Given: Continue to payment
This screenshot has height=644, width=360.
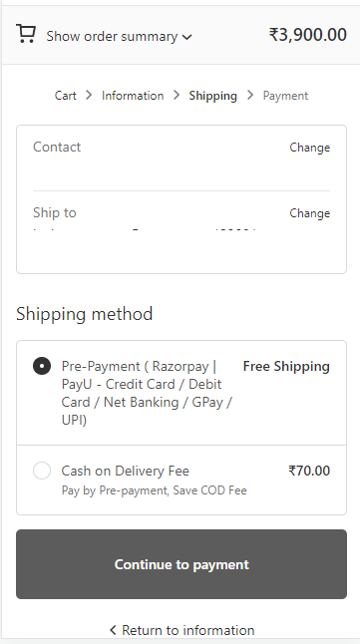Looking at the screenshot, I should click(x=181, y=564).
